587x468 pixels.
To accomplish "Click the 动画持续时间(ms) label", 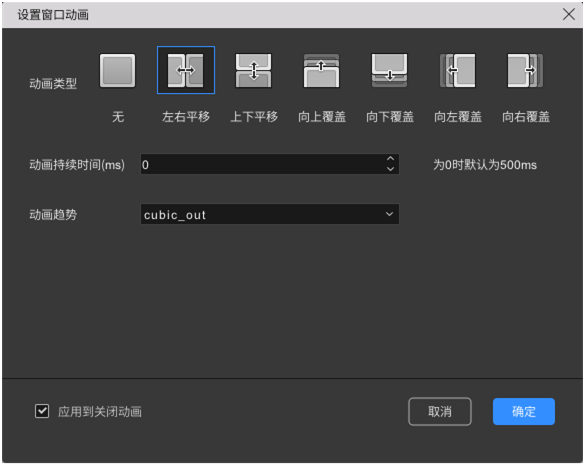I will [77, 165].
